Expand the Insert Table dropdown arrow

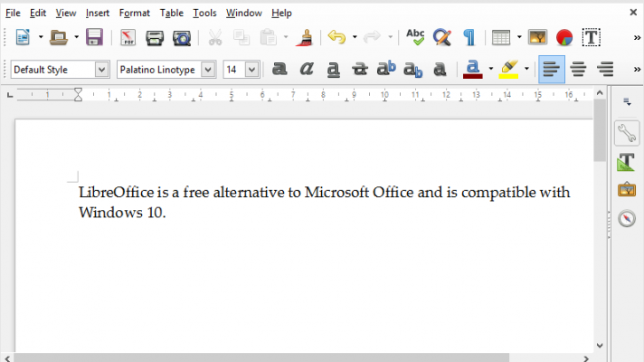point(519,37)
